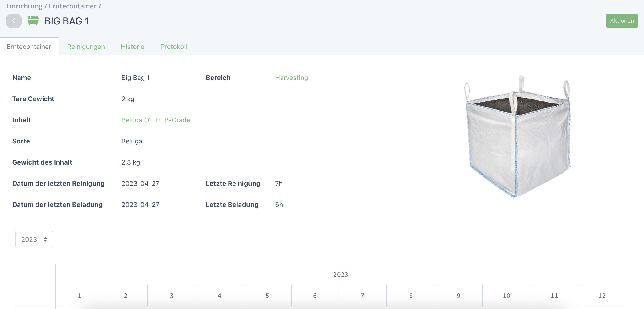The height and width of the screenshot is (309, 644).
Task: Click the last loading date 2023-04-27
Action: click(140, 205)
